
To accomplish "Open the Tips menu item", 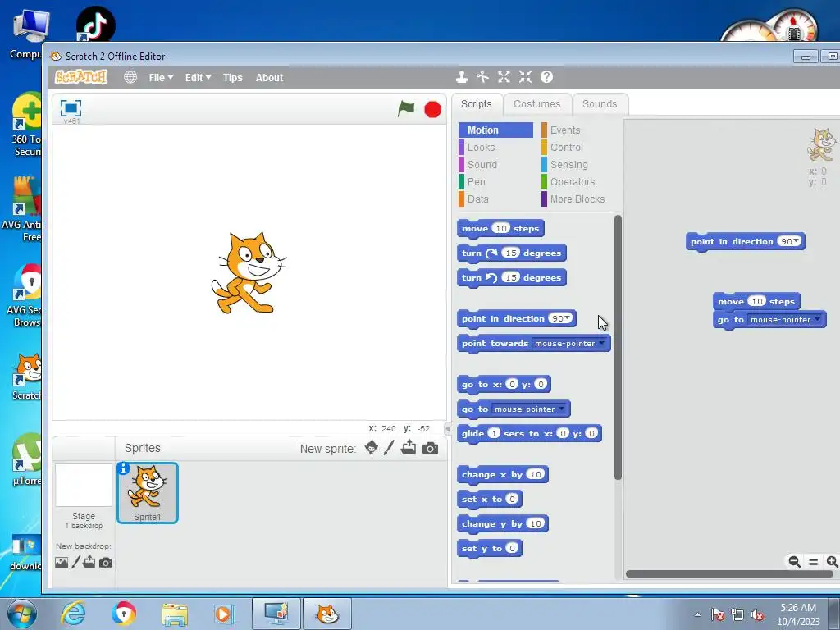I will tap(232, 78).
